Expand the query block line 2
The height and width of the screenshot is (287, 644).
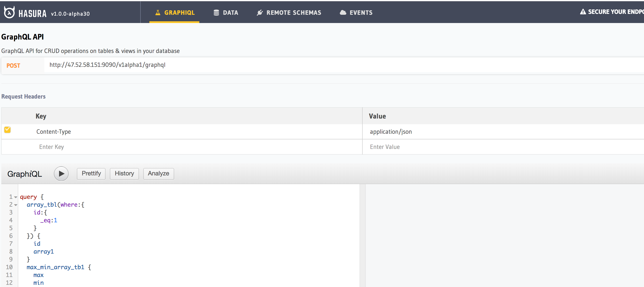(16, 205)
